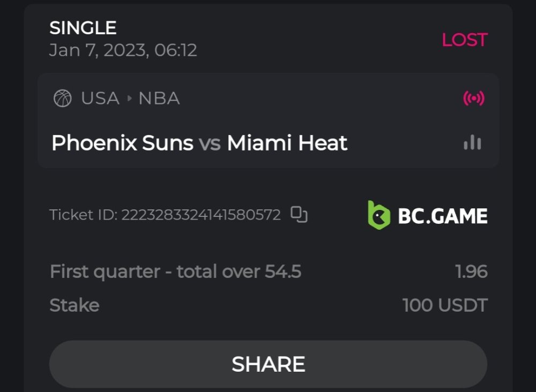Click the green BC.GAME logo icon
The height and width of the screenshot is (392, 536).
click(x=379, y=215)
